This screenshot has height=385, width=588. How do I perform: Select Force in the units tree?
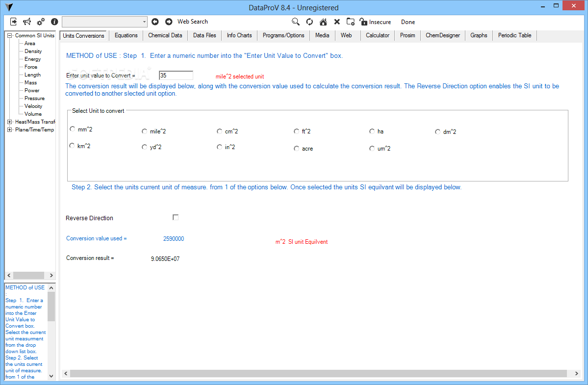(x=31, y=67)
